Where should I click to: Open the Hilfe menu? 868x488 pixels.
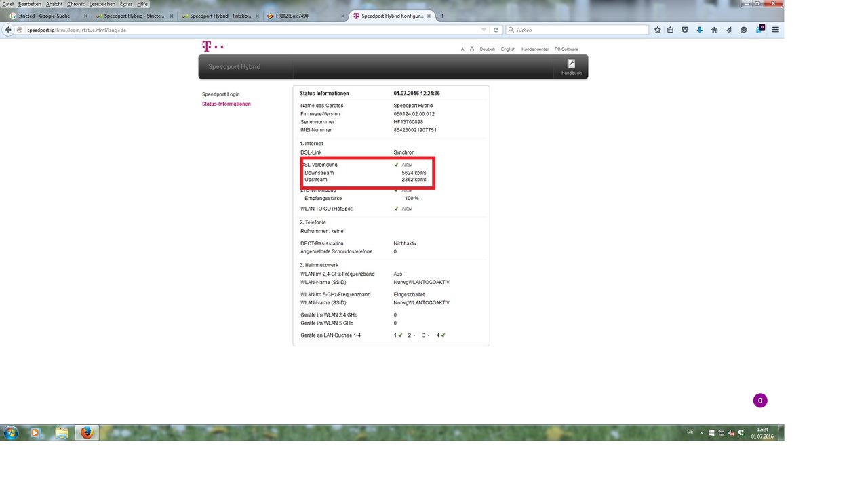142,4
